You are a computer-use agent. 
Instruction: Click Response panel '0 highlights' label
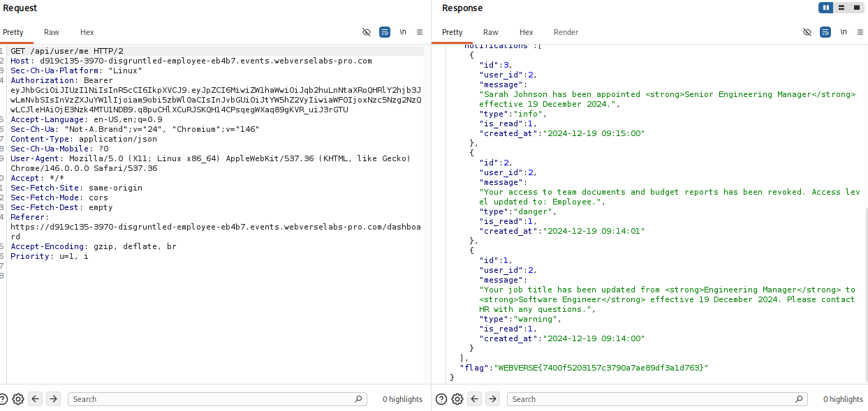[843, 399]
